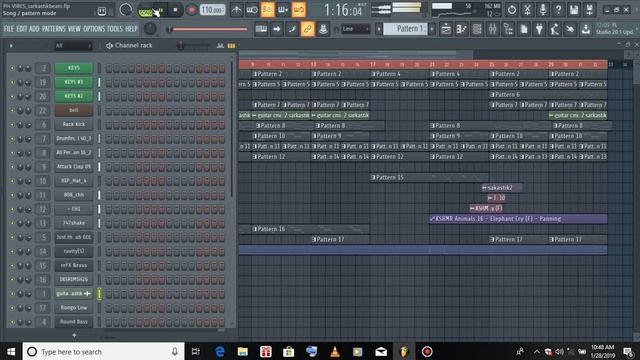Screen dimensions: 640x360
Task: Click the one-click audio recording microphone icon
Action: coord(543,10)
